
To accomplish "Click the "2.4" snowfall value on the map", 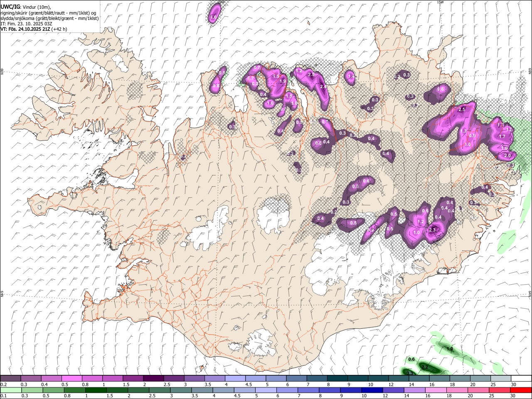I will tap(323, 86).
